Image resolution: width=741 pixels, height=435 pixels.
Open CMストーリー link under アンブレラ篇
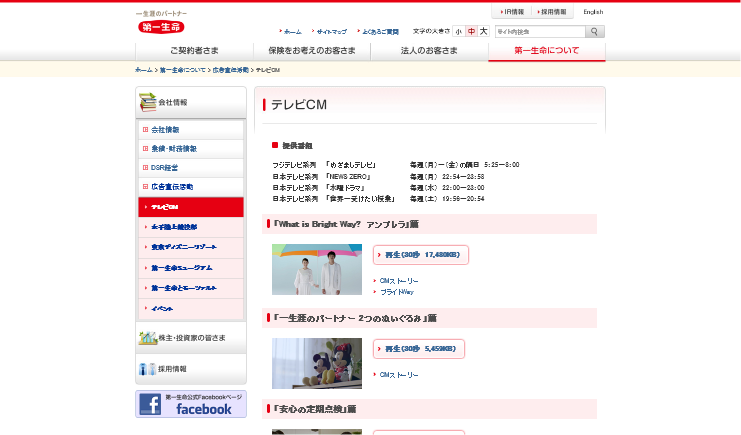click(x=399, y=281)
